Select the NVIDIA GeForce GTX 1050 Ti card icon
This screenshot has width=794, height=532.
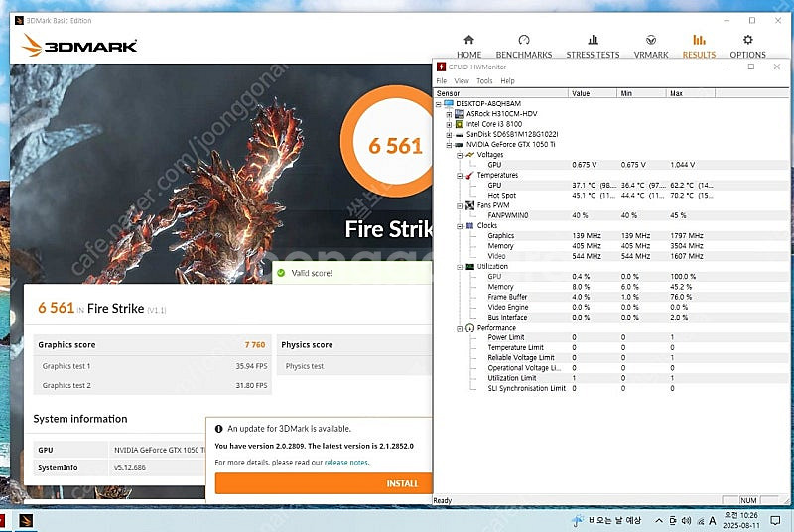(460, 145)
